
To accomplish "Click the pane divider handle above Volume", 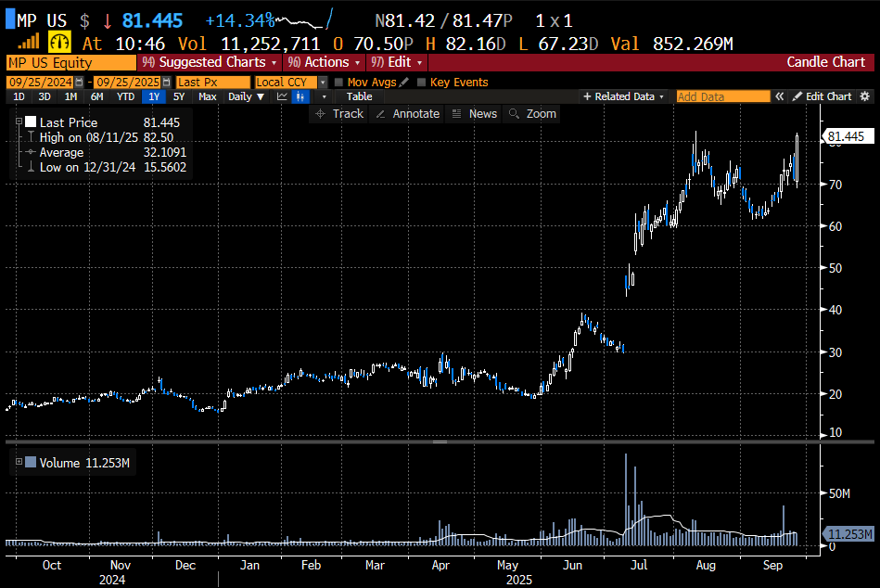I will click(x=440, y=442).
